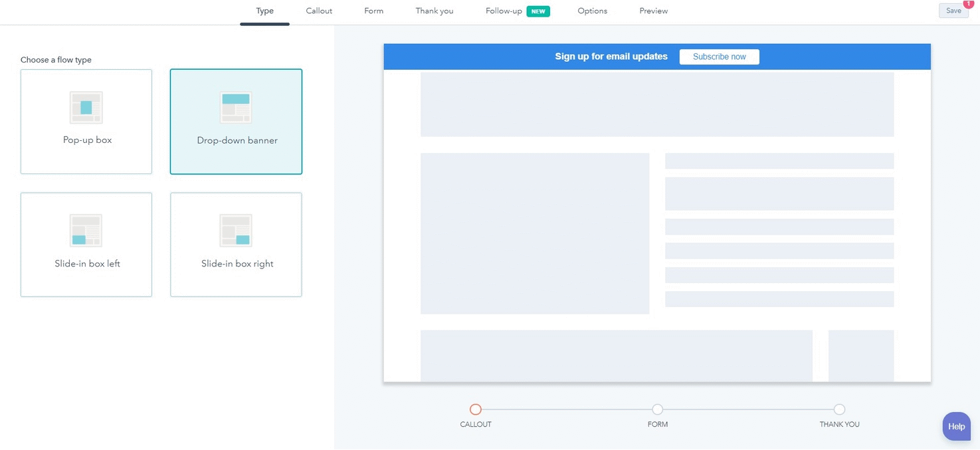The image size is (980, 450).
Task: Open the Preview tab
Action: point(654,11)
